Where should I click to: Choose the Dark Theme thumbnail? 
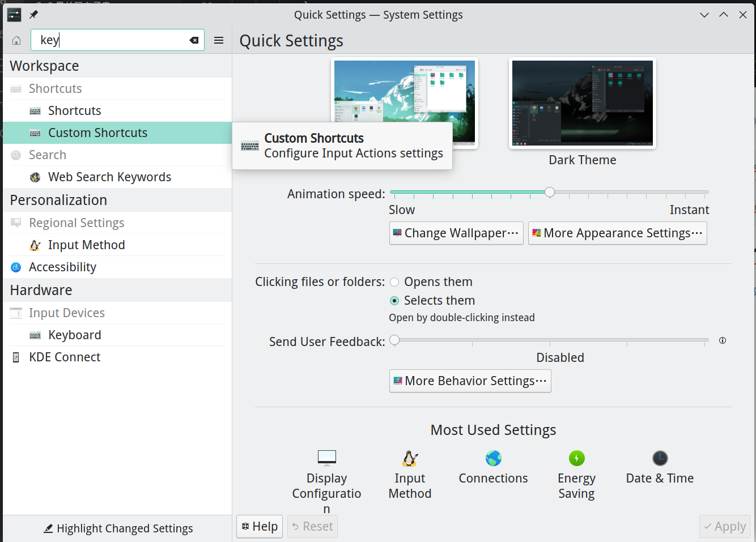coord(583,103)
